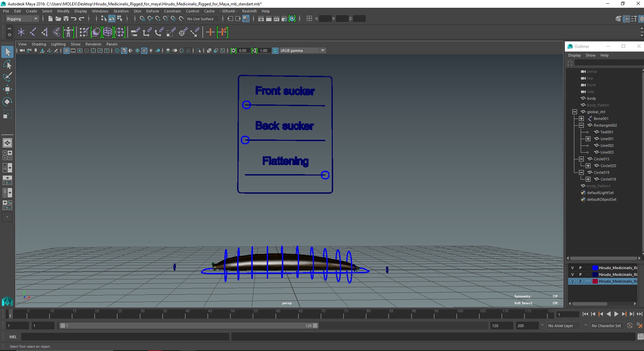Open character animation preferences running-man icon
The image size is (644, 351).
coord(639,326)
